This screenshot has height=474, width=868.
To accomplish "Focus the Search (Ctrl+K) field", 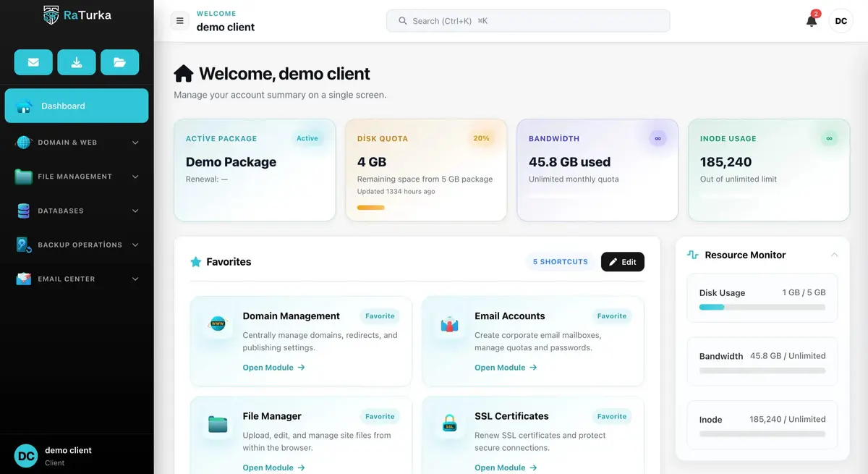I will point(528,21).
